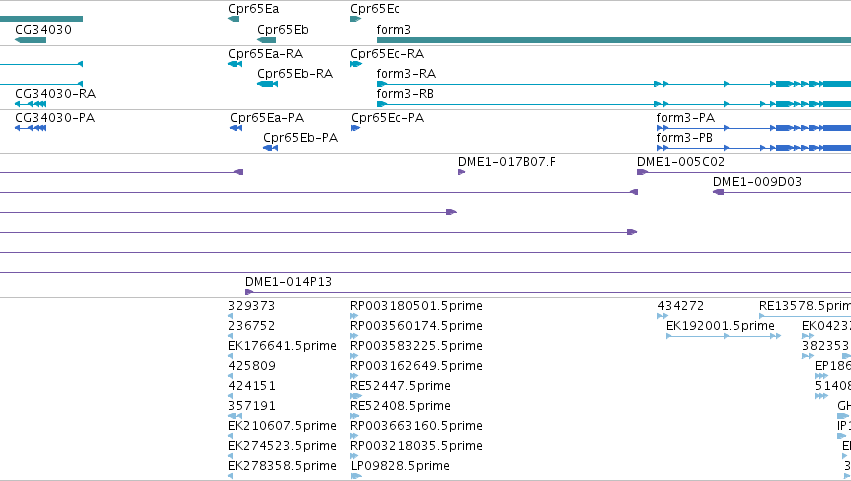Select the DME1-009D03 clone label
851x481 pixels.
[758, 182]
